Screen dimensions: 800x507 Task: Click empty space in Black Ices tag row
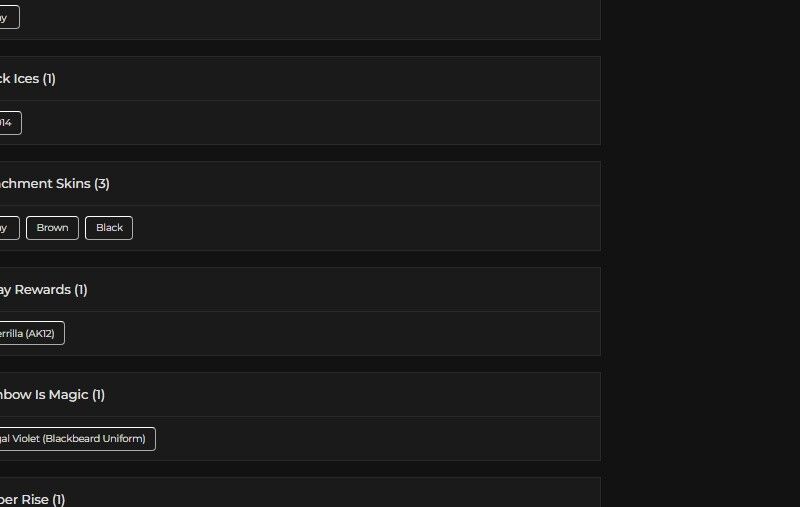pos(300,123)
